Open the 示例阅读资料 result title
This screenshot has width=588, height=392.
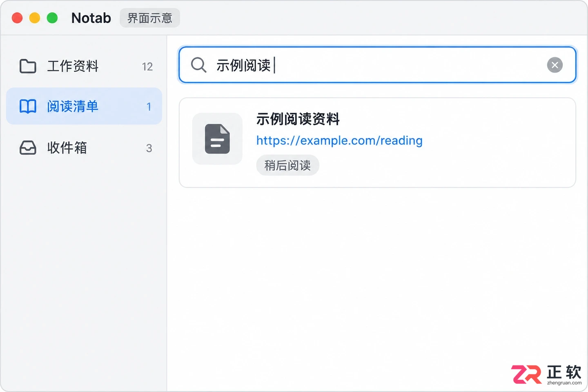(x=298, y=119)
